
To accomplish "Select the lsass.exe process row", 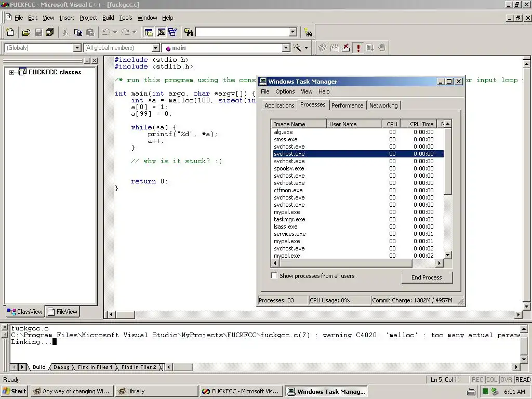I will pyautogui.click(x=358, y=227).
